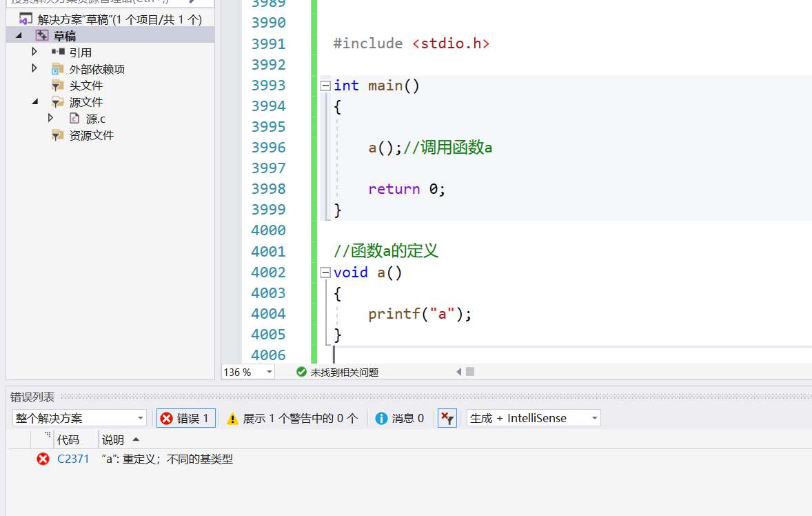This screenshot has width=812, height=516.
Task: Click the //函数a的定义 comment
Action: (x=386, y=251)
